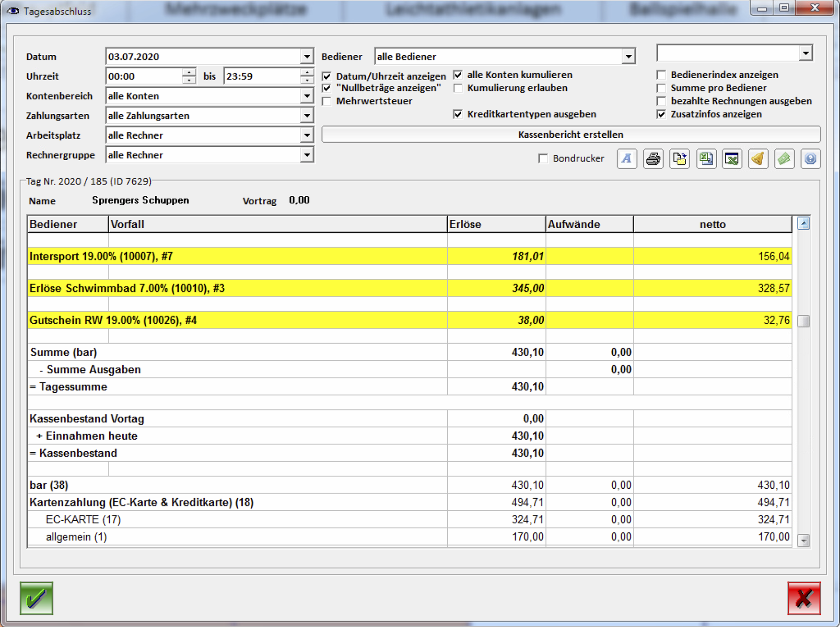Enable the Mehrwertsteuer checkbox

[327, 101]
